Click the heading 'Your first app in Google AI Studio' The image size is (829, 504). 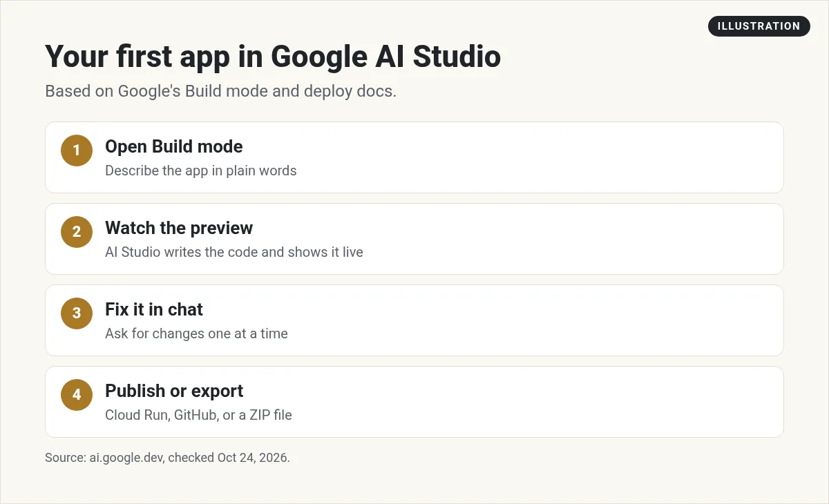(273, 56)
